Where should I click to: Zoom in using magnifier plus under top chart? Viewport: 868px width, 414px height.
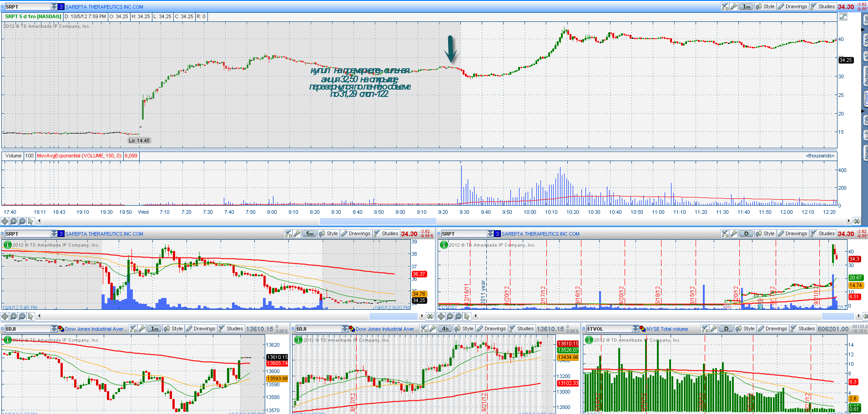coord(14,221)
